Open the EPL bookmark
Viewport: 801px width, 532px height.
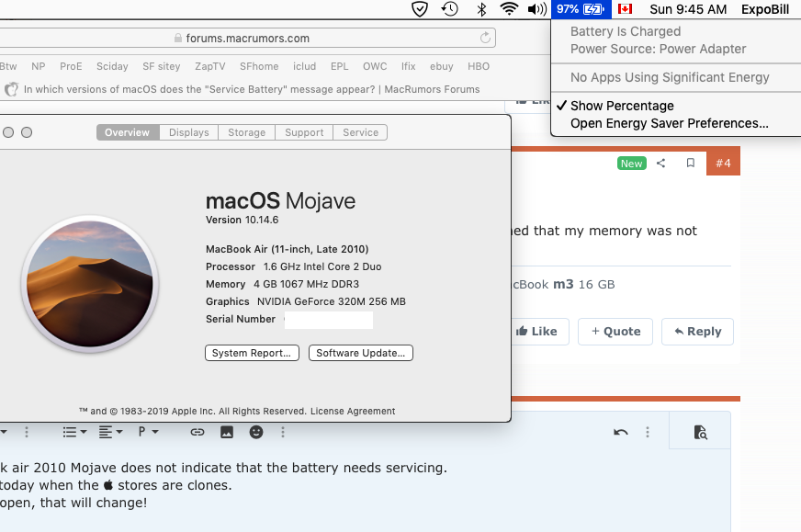339,66
